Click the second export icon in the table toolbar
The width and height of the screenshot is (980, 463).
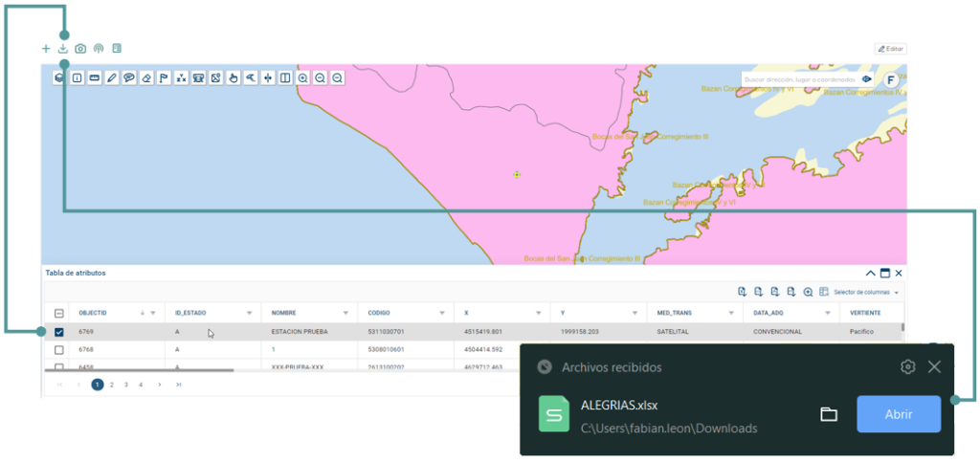(759, 292)
